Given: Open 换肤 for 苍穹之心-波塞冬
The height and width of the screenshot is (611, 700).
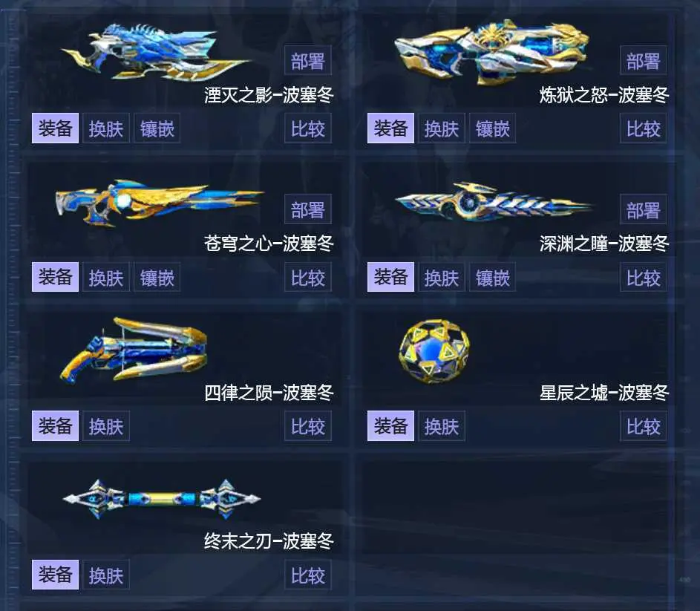Looking at the screenshot, I should click(x=106, y=277).
